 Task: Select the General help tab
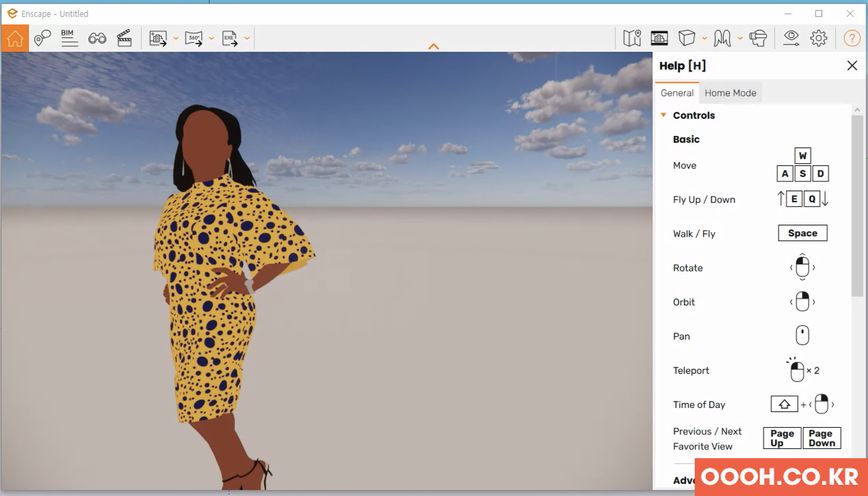(677, 93)
